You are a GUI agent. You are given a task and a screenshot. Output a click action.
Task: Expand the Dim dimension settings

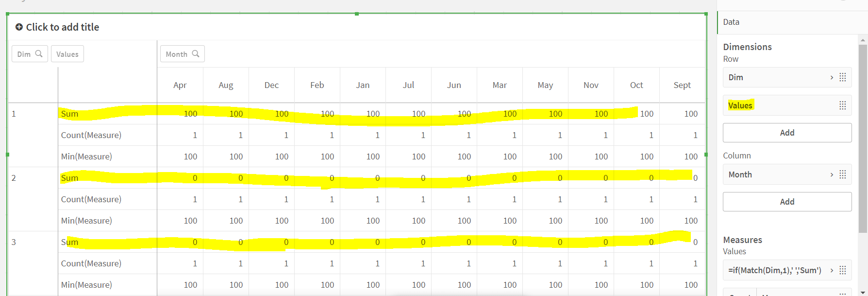pyautogui.click(x=832, y=77)
